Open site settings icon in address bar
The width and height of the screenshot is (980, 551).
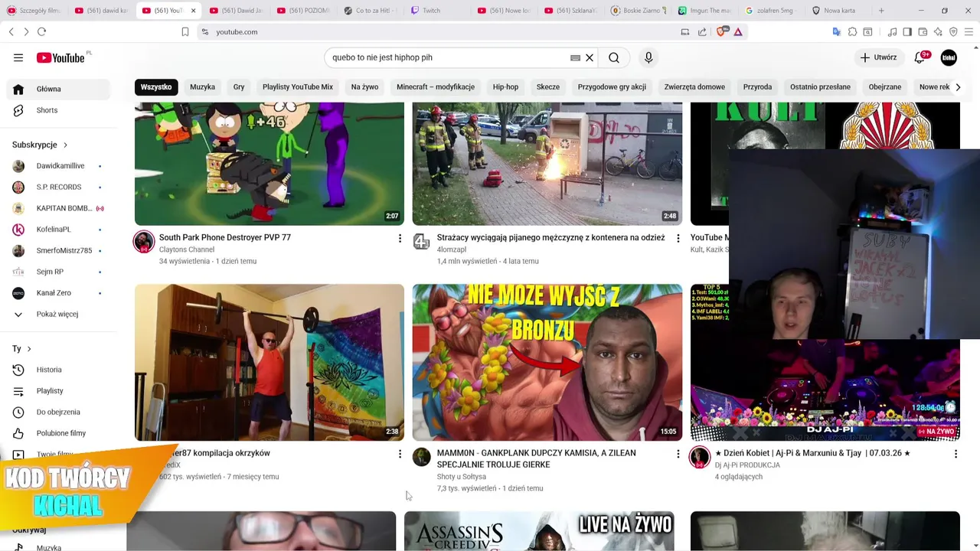coord(204,31)
